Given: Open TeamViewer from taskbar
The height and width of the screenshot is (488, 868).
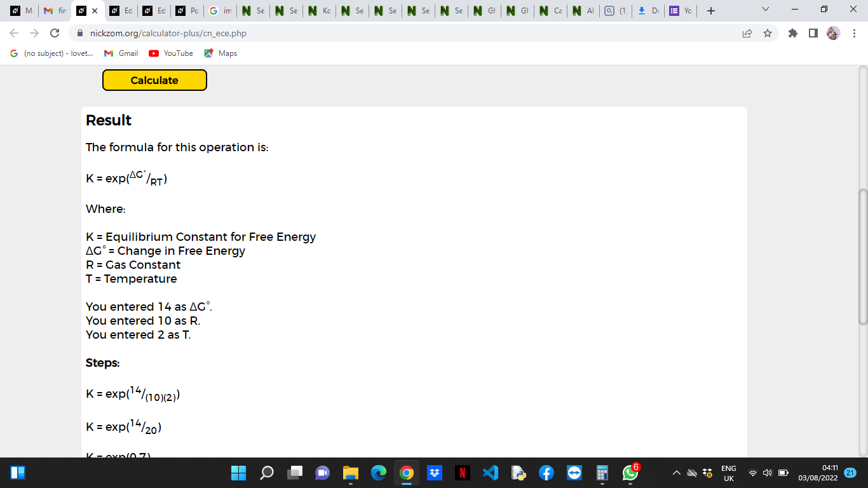Looking at the screenshot, I should (574, 473).
